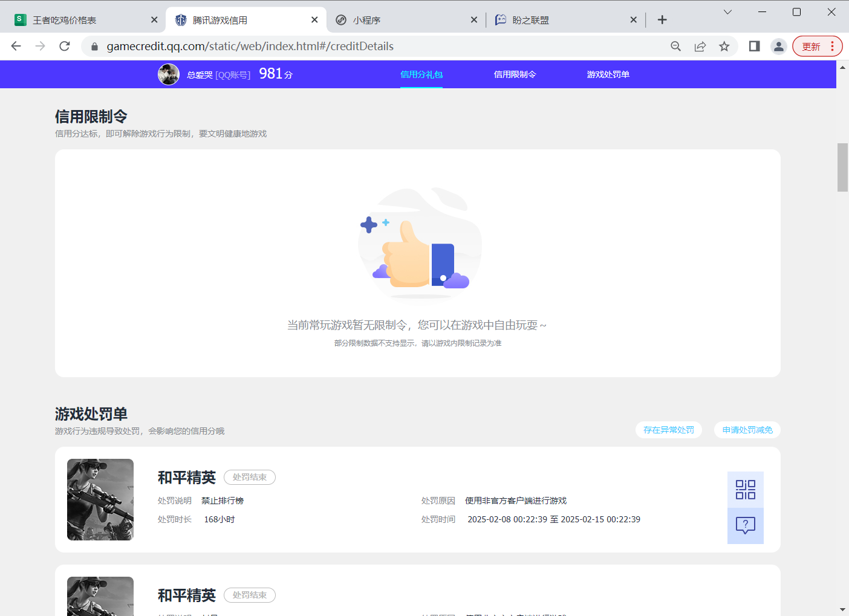Click the second 和平精英 card title
This screenshot has height=616, width=849.
click(187, 595)
